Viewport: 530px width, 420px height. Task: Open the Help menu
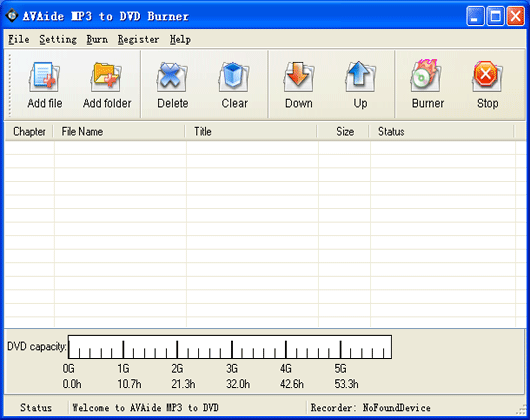tap(180, 40)
